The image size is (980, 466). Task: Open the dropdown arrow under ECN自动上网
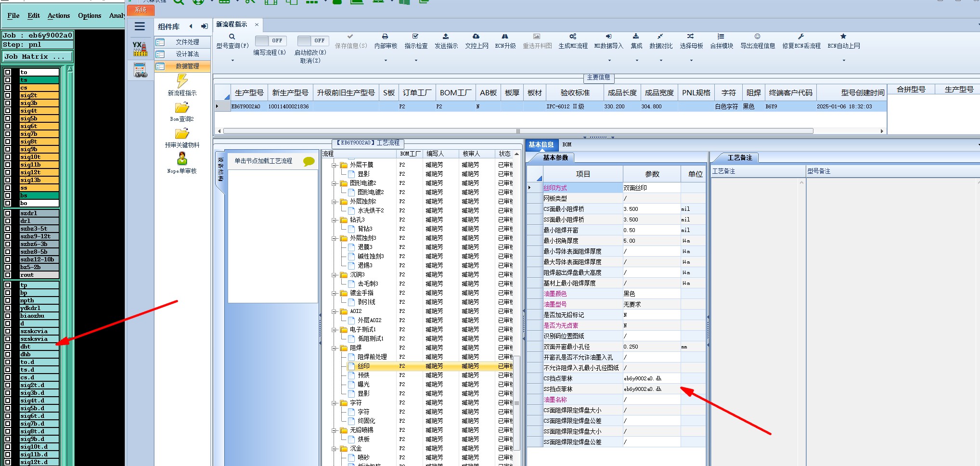pos(844,61)
